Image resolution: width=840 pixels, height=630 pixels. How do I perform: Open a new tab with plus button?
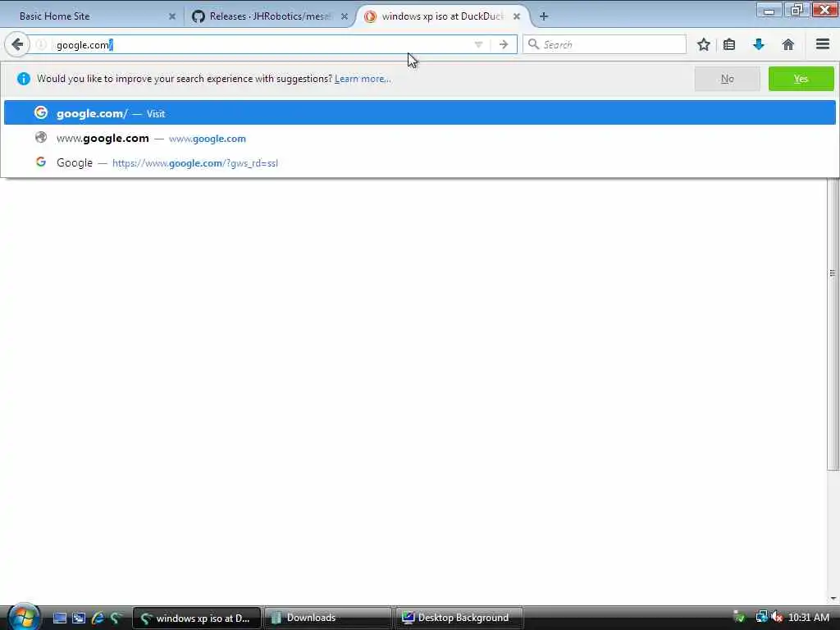point(544,16)
